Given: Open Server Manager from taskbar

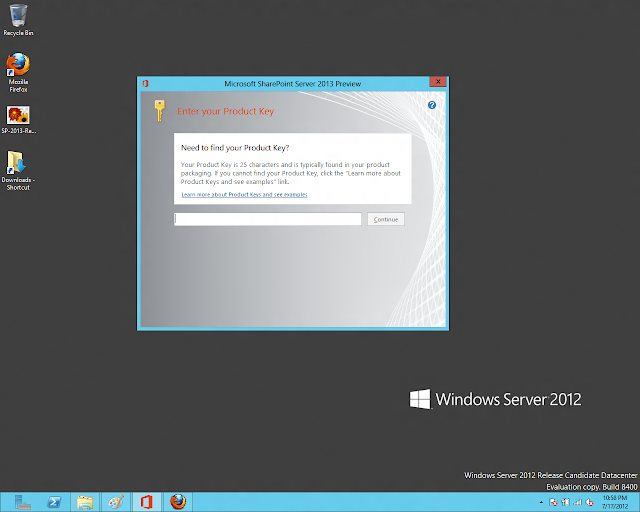Looking at the screenshot, I should (22, 502).
